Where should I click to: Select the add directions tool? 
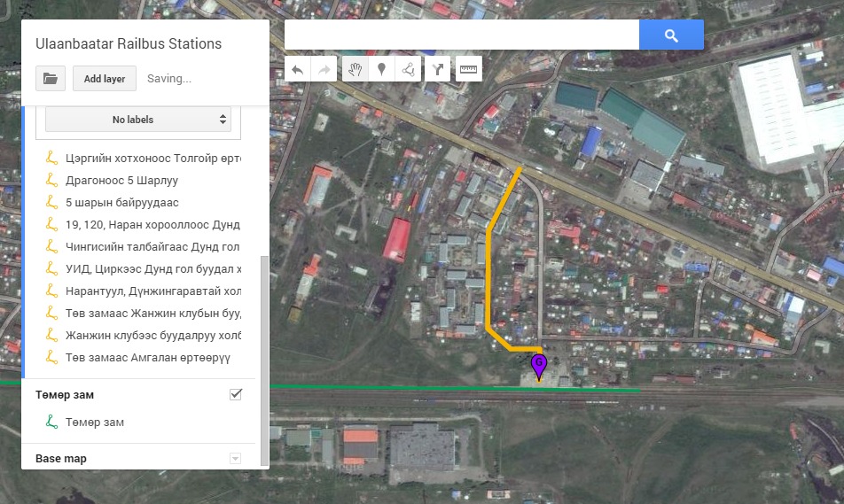tap(438, 69)
